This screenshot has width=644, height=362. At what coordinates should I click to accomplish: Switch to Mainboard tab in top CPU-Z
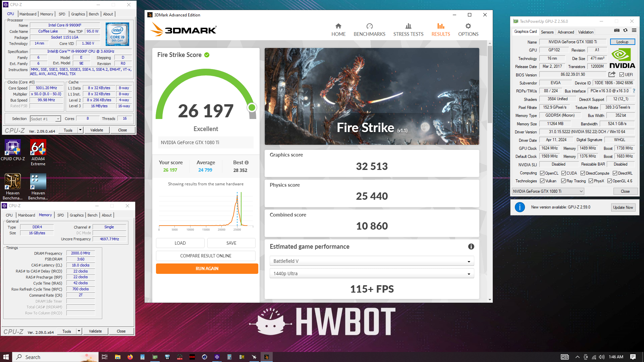click(28, 14)
